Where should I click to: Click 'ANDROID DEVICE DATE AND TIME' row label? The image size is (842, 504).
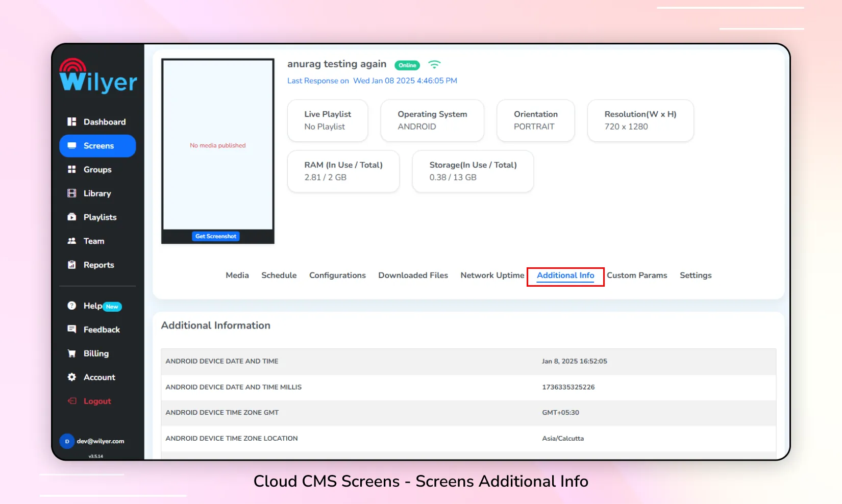(222, 361)
